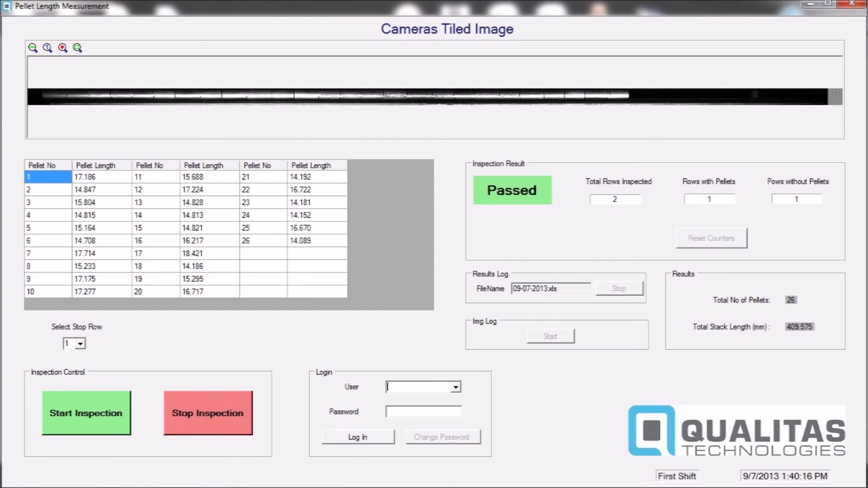Click the zoom 1:1 actual size icon
This screenshot has width=868, height=488.
click(x=47, y=48)
